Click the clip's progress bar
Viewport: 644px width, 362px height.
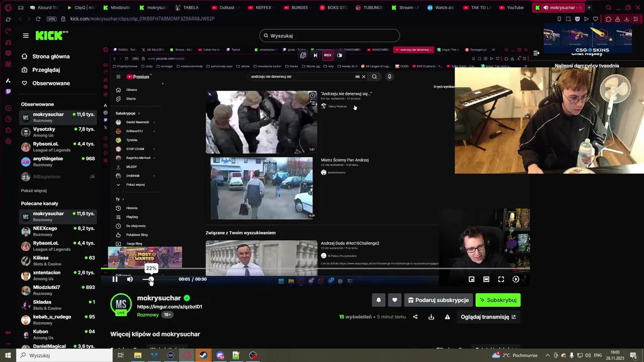(x=315, y=268)
